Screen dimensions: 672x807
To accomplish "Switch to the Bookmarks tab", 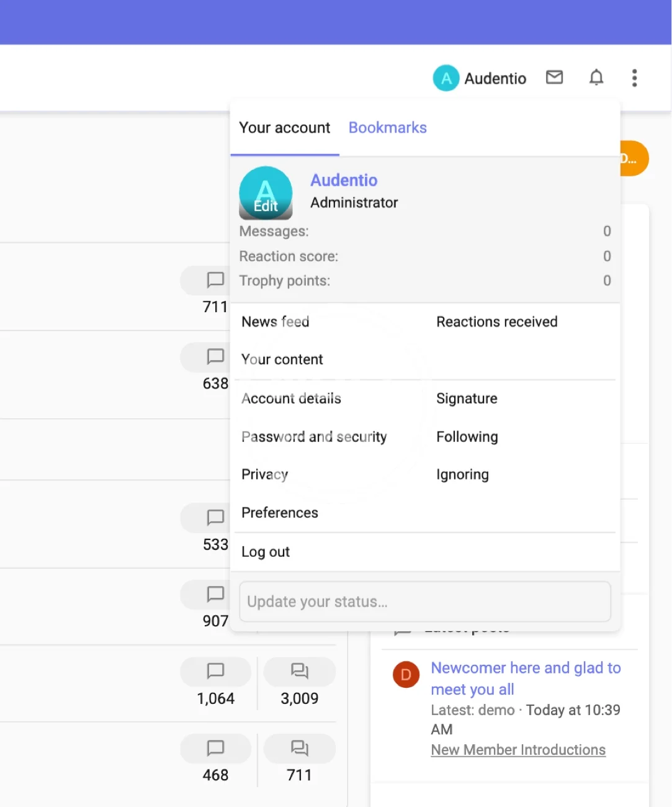I will (387, 128).
